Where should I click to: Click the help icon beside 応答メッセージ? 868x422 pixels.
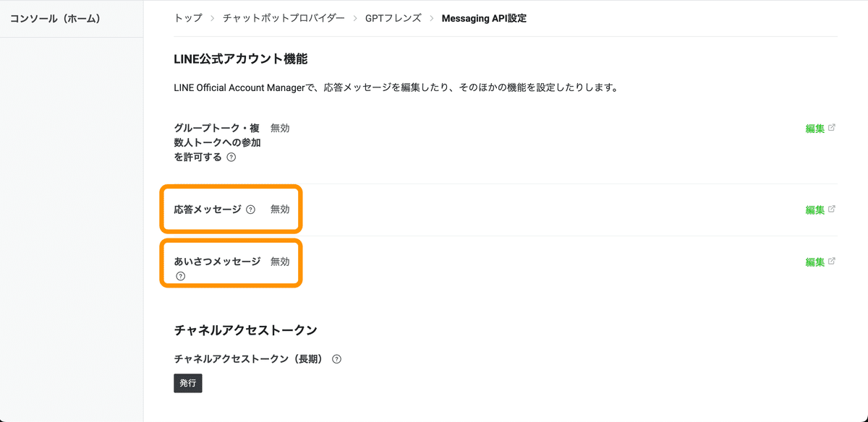(x=250, y=210)
